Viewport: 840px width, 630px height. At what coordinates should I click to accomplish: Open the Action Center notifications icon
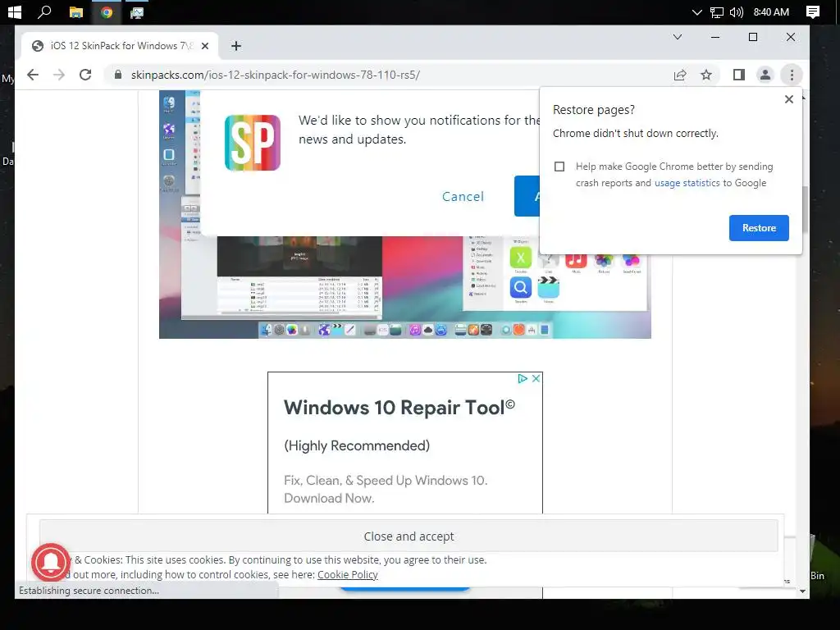813,12
